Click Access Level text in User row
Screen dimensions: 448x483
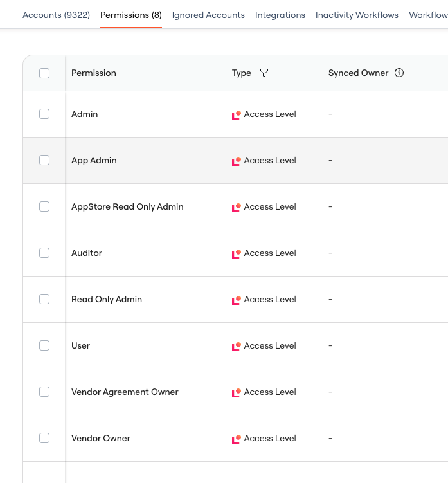270,345
